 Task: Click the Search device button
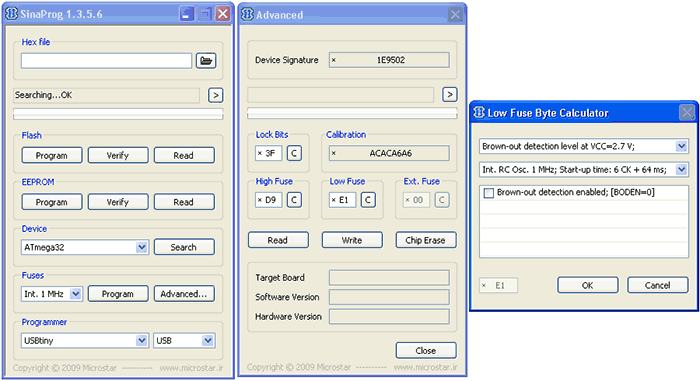pos(184,247)
